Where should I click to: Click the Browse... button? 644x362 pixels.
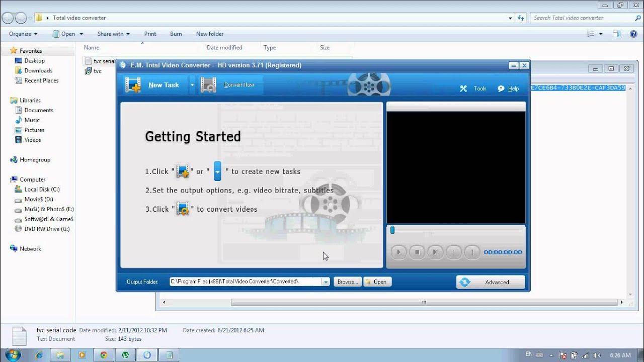[348, 282]
